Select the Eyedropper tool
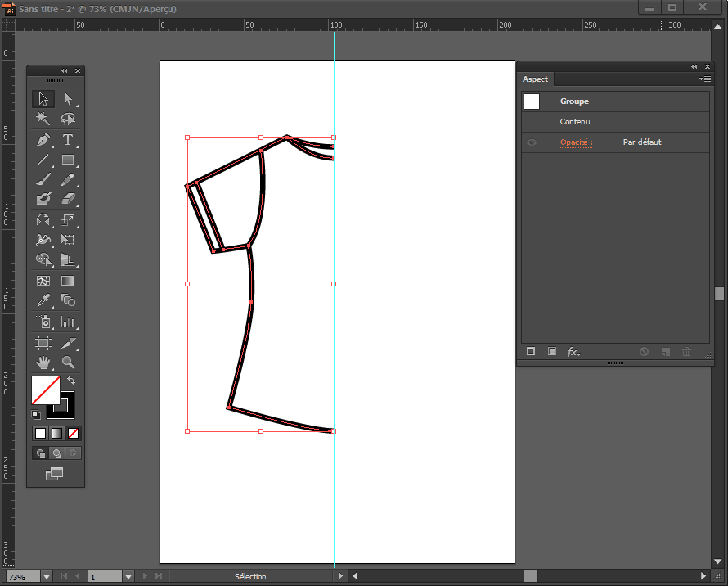728x586 pixels. (x=43, y=300)
